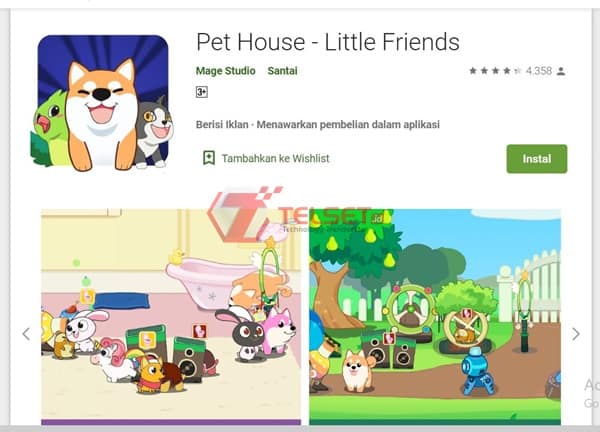Install the Pet House app
Image resolution: width=600 pixels, height=432 pixels.
point(537,159)
